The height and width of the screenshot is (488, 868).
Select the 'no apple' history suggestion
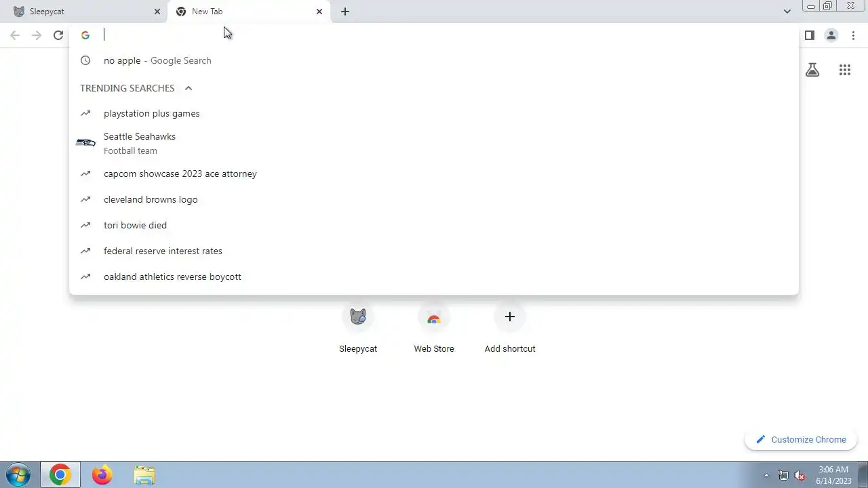(434, 60)
